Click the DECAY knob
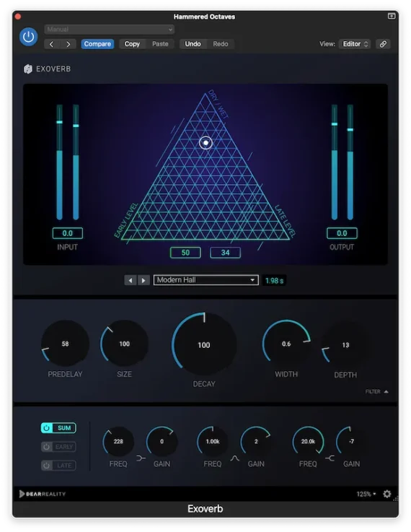This screenshot has height=532, width=411. [x=204, y=344]
